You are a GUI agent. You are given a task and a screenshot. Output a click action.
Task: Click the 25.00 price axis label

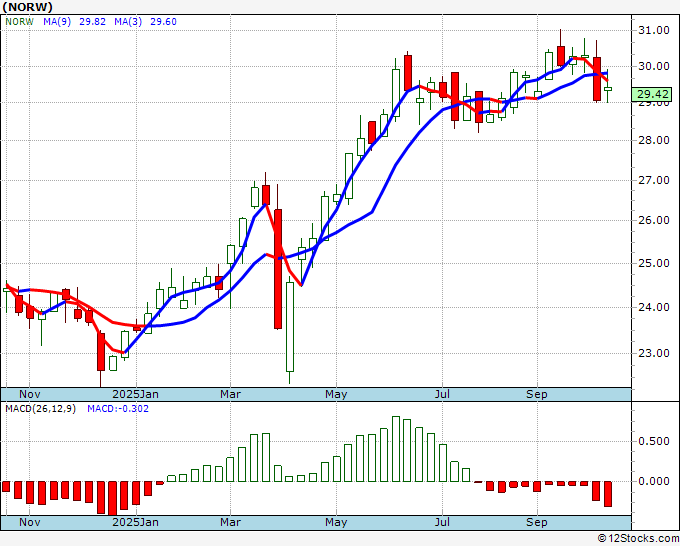[x=654, y=263]
